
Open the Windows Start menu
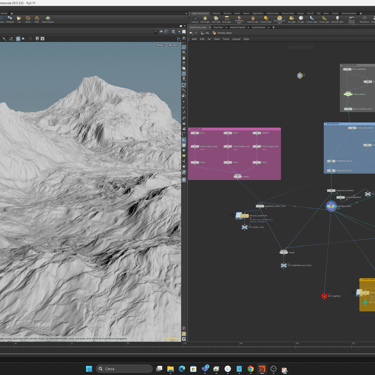click(89, 369)
